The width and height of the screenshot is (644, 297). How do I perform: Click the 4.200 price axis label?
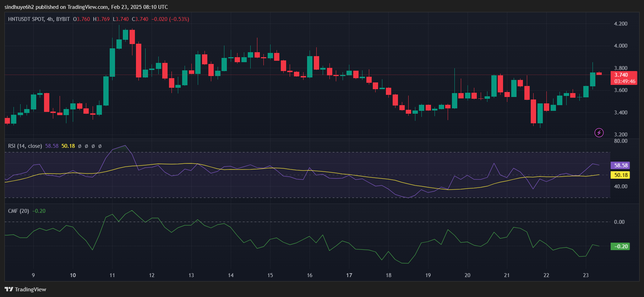[x=621, y=24]
